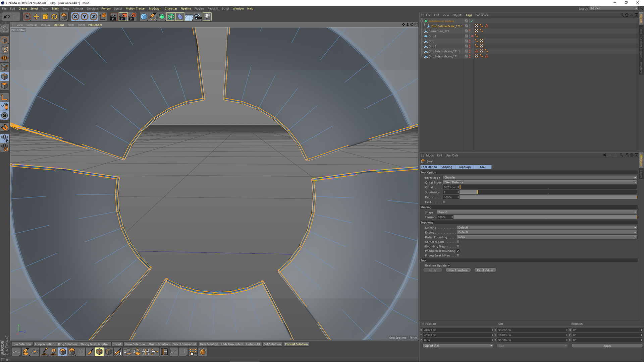
Task: Click Render to Picture Viewer icon
Action: click(x=123, y=16)
